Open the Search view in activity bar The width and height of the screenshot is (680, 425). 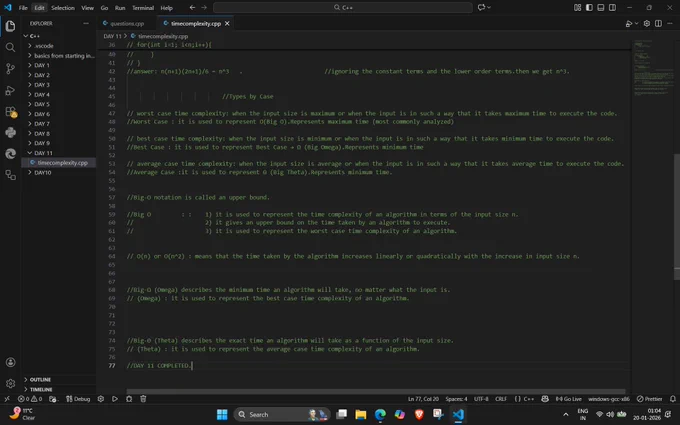(x=10, y=47)
